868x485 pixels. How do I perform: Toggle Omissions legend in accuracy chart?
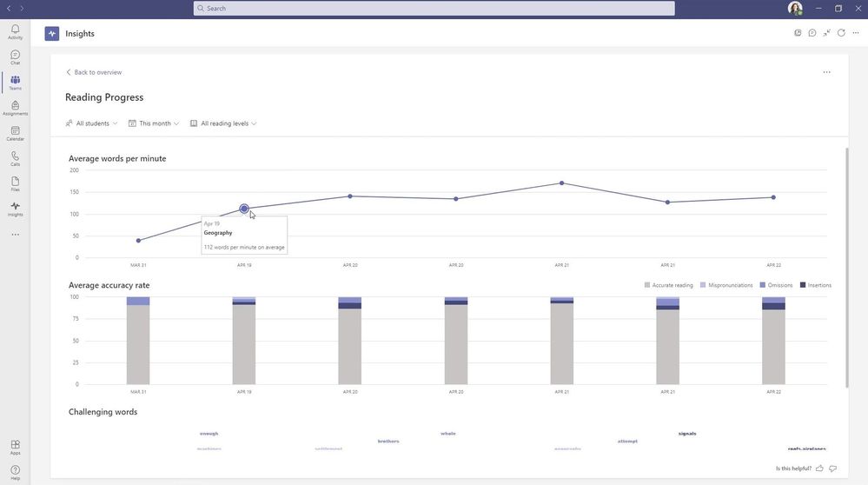click(x=776, y=285)
